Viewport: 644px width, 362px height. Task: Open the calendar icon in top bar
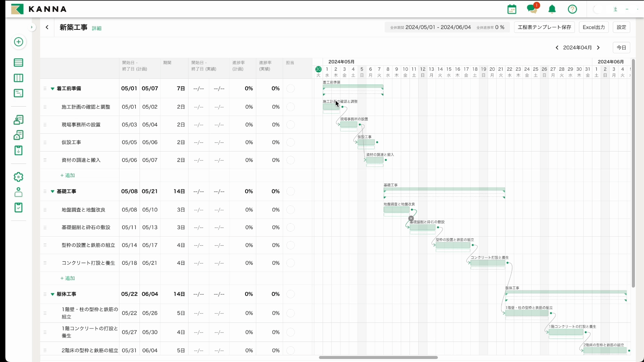coord(512,9)
